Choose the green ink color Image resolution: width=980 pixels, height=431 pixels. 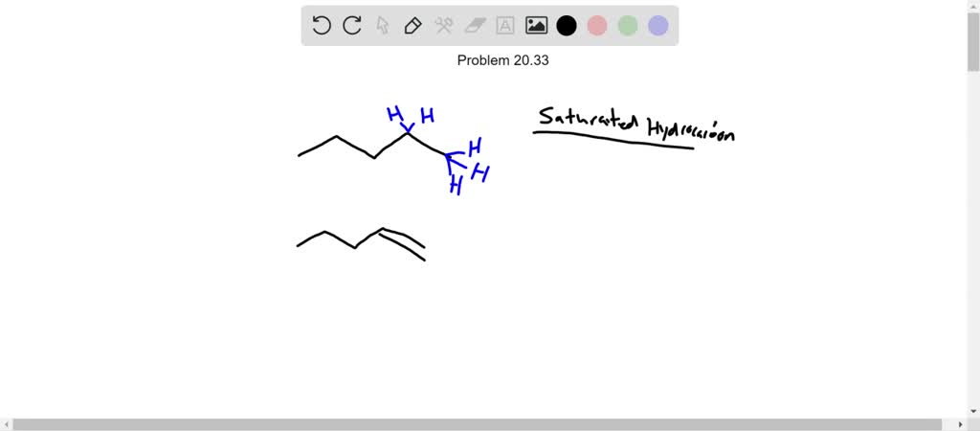[628, 26]
